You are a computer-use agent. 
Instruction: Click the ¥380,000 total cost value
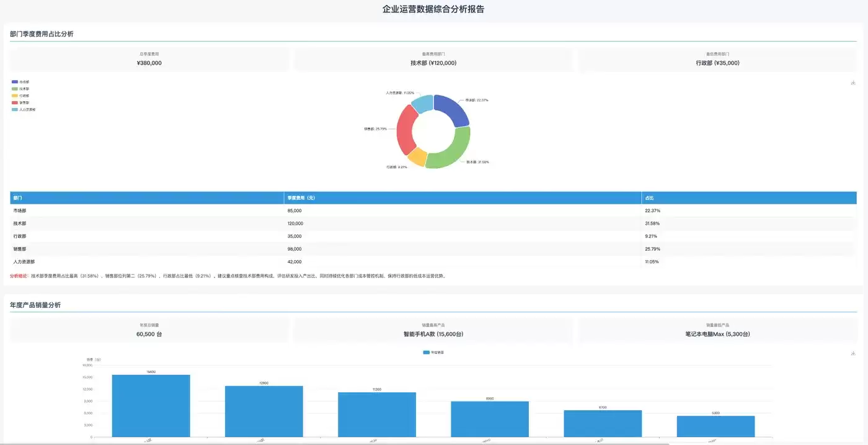(149, 63)
